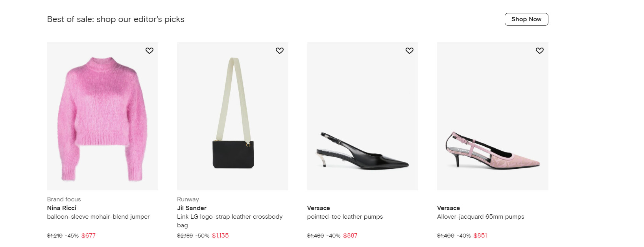Add Nina Ricci jumper to wishlist
This screenshot has width=644, height=247.
[149, 51]
